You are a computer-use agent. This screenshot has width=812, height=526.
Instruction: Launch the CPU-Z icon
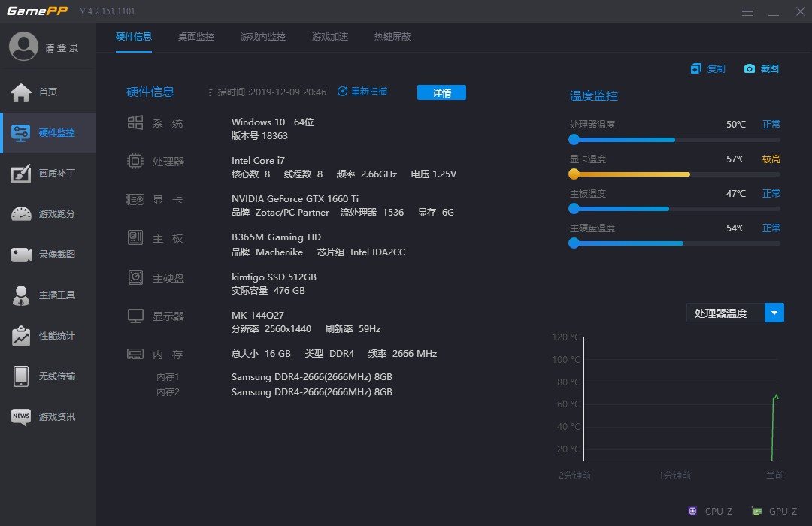pos(692,511)
